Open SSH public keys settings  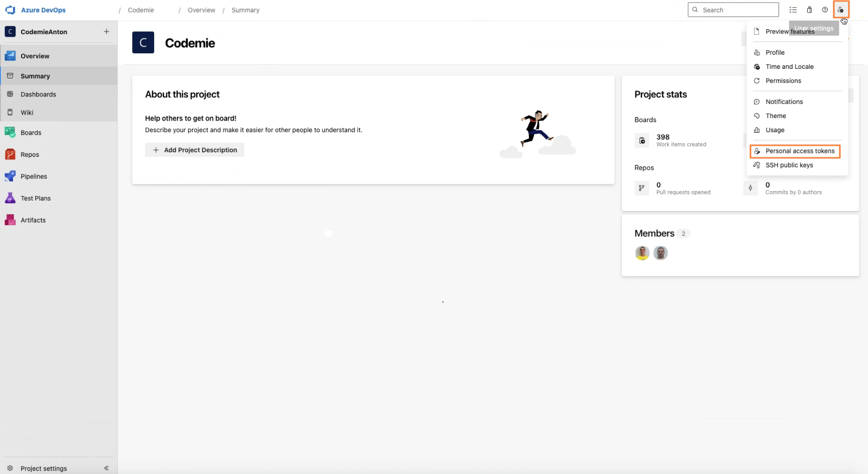click(789, 165)
